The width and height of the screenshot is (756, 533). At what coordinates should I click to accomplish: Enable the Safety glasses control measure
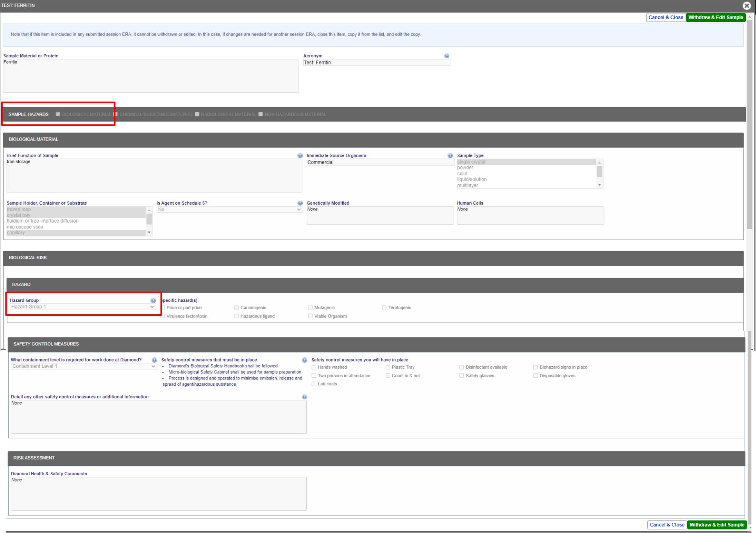[461, 376]
